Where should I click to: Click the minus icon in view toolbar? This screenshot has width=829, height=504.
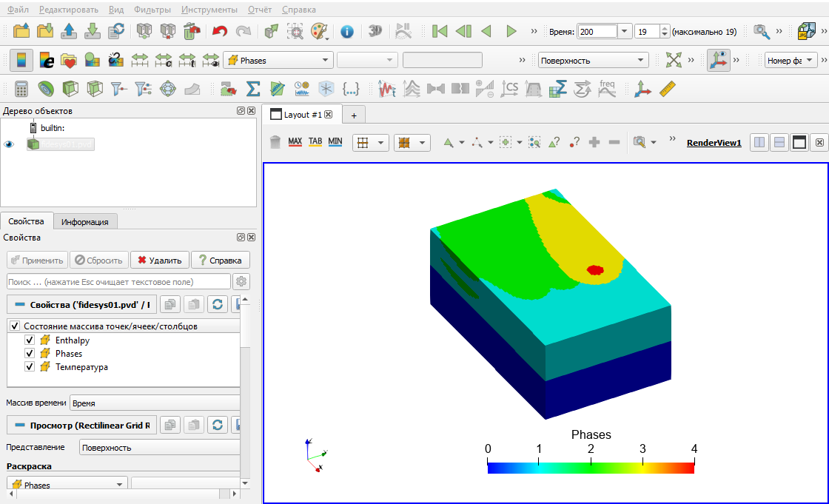[614, 142]
